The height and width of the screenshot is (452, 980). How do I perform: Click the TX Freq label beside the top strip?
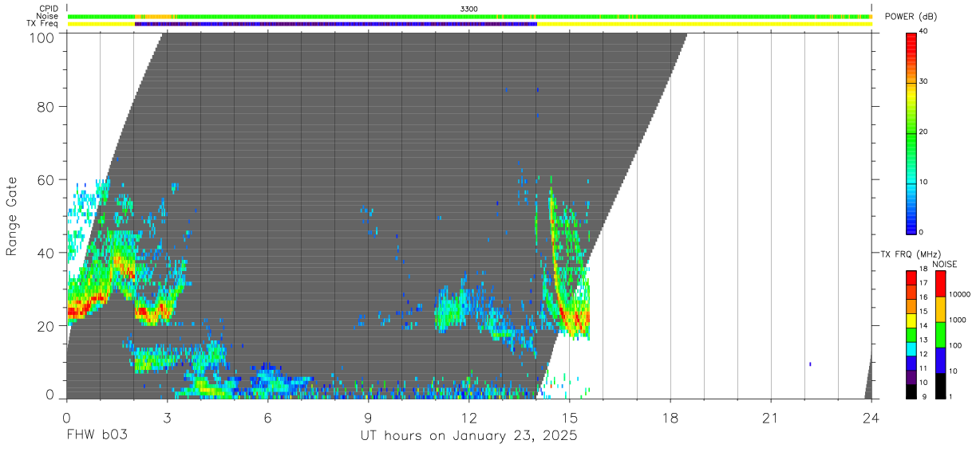(42, 24)
